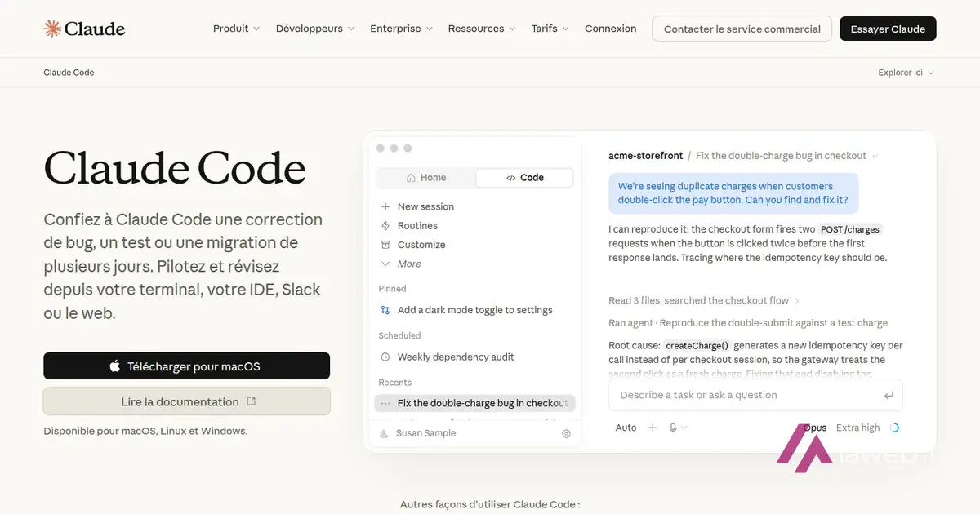The image size is (980, 514).
Task: Click the Autres façons d'utiliser Claude Code text
Action: pos(490,505)
